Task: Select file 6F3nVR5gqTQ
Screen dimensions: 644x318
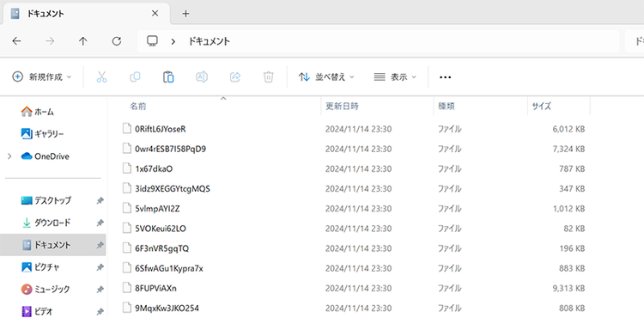Action: (x=161, y=248)
